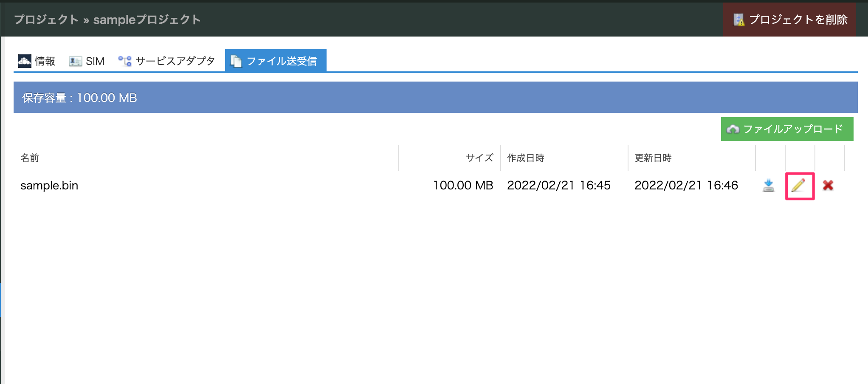This screenshot has height=384, width=868.
Task: Click the pencil edit icon for sample.bin
Action: coord(798,186)
